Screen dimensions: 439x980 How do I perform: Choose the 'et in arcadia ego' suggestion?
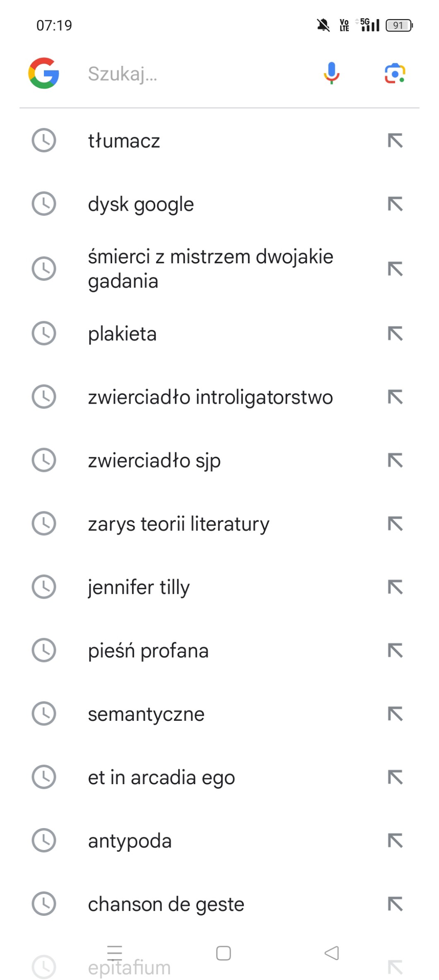[x=162, y=777]
